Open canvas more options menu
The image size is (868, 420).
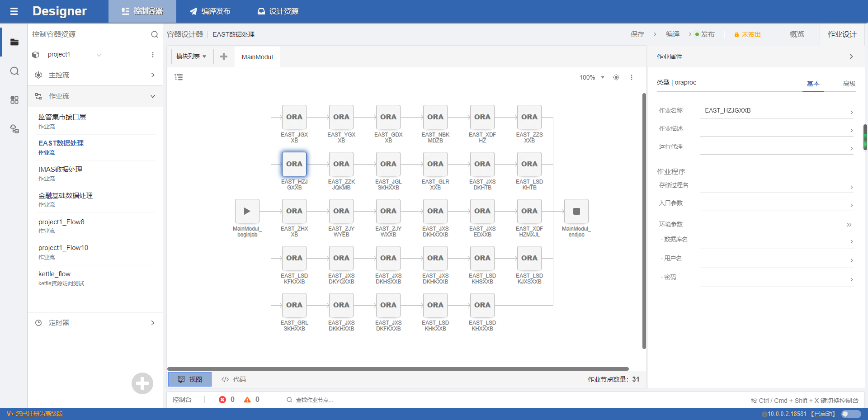click(x=632, y=77)
